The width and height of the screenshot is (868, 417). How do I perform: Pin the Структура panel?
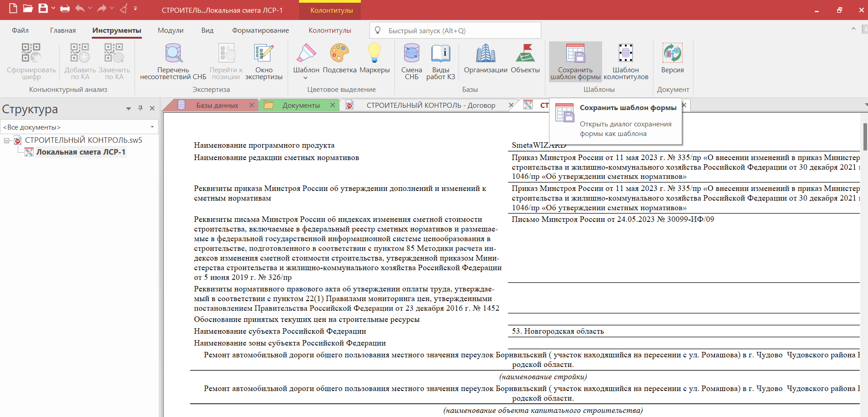[x=140, y=108]
